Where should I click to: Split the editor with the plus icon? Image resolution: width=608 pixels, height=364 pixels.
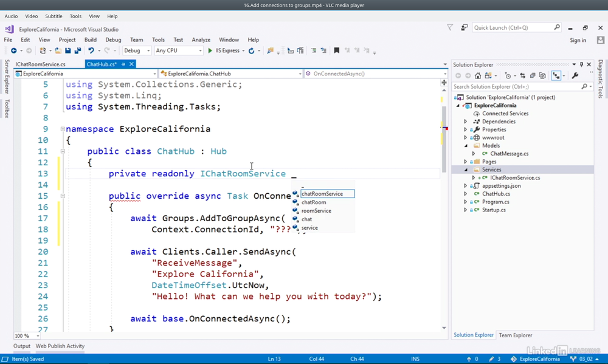[444, 83]
